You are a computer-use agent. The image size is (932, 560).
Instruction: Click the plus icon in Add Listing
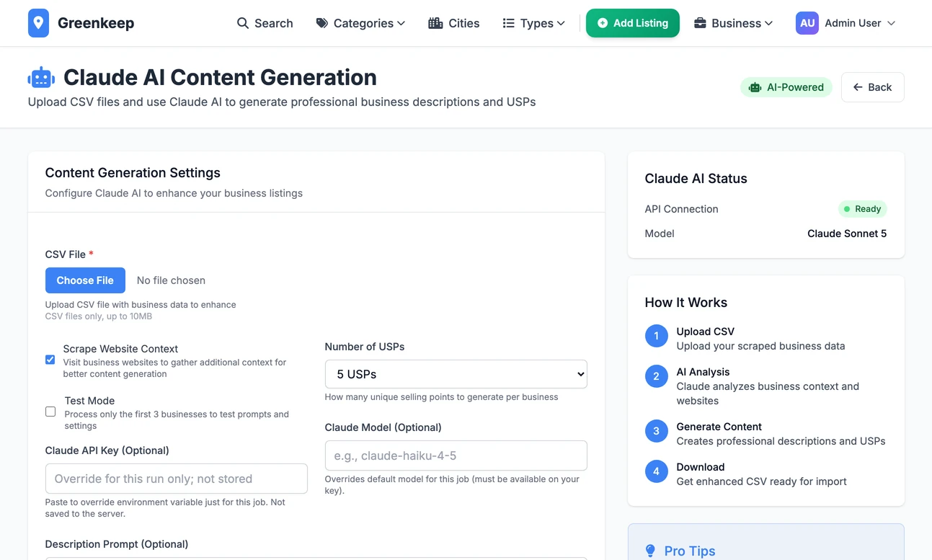[603, 23]
